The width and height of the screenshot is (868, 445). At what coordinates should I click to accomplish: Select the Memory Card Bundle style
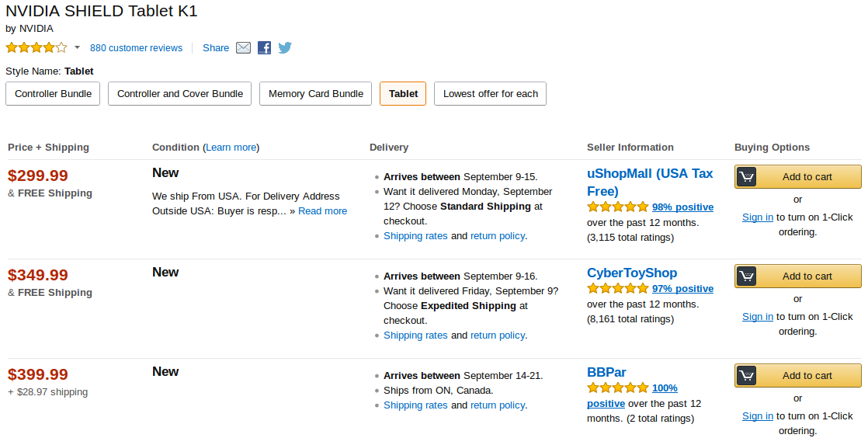coord(315,93)
